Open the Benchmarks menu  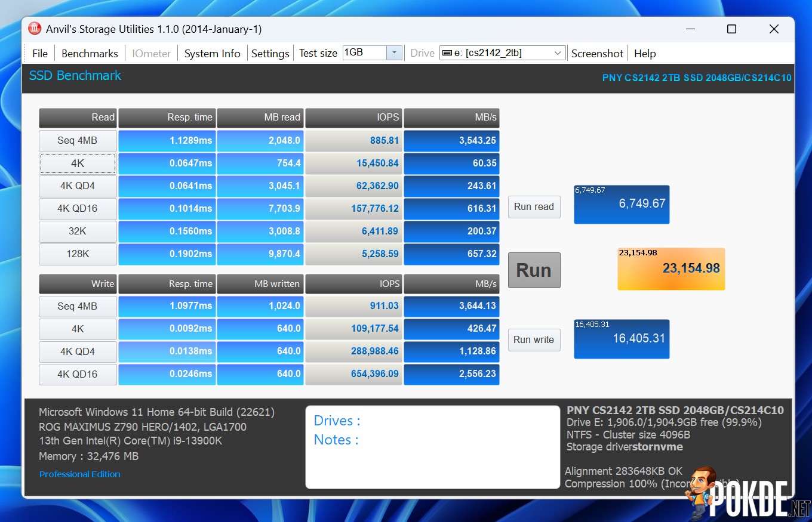[90, 53]
